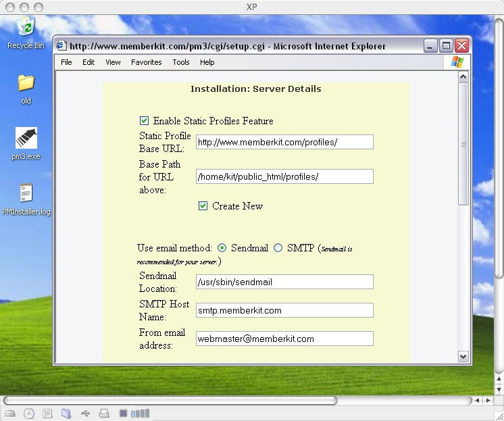Minimize the Internet Explorer window

pyautogui.click(x=430, y=46)
